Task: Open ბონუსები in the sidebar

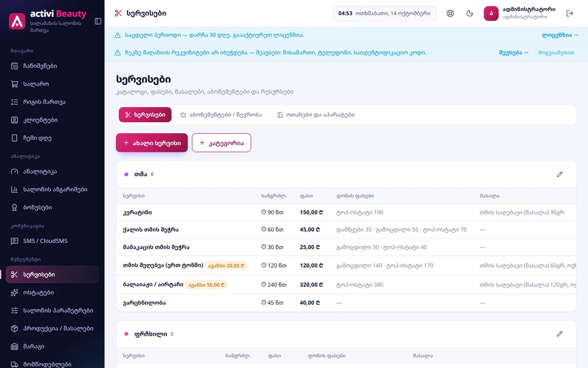Action: click(x=52, y=208)
